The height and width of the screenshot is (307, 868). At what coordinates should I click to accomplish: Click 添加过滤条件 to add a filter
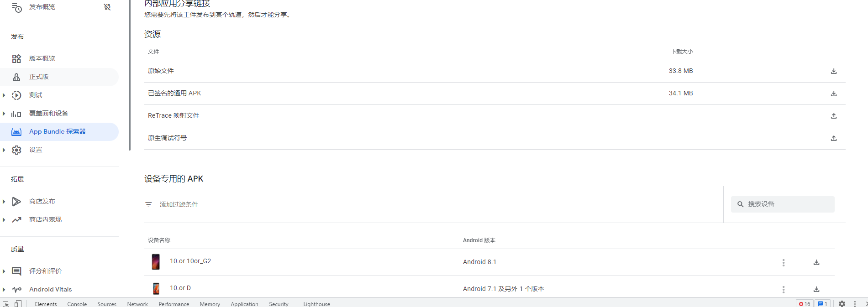pos(179,204)
